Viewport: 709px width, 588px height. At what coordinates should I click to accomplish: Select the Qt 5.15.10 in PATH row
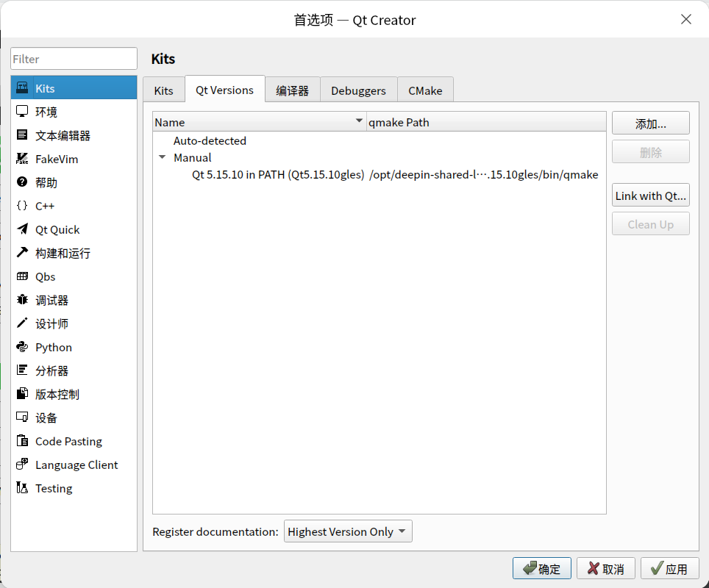pos(380,174)
